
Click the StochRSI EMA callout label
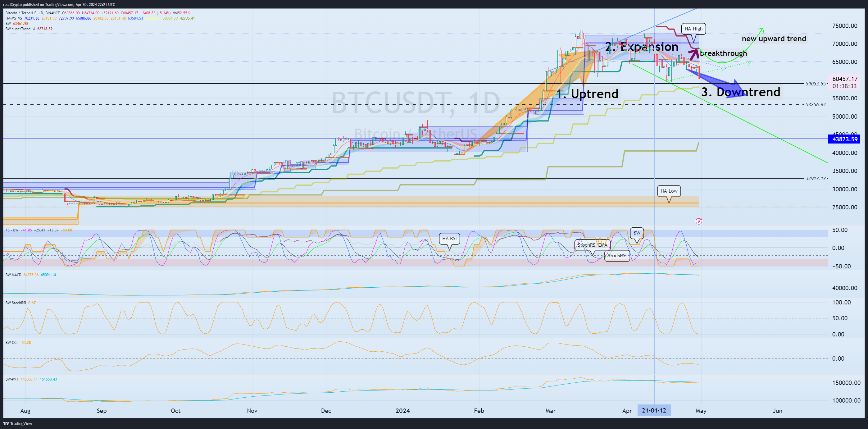[592, 245]
